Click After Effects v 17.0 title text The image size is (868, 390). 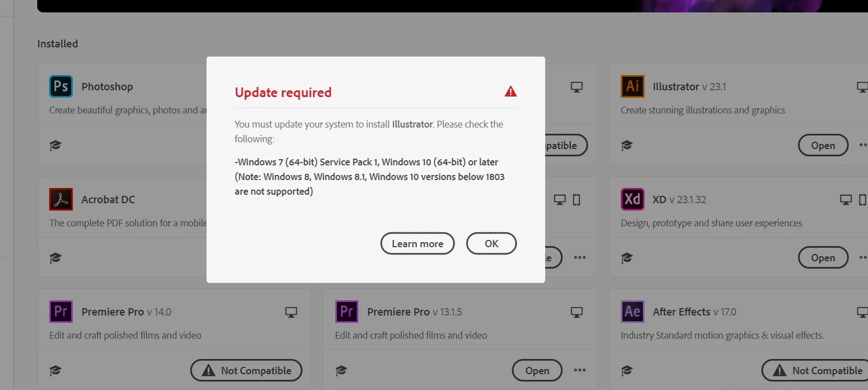pyautogui.click(x=694, y=312)
